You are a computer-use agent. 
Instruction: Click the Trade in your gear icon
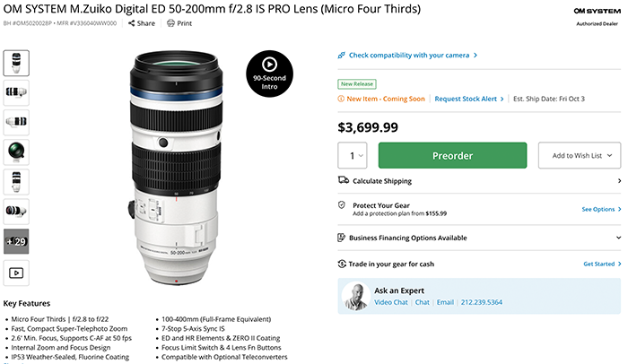click(x=343, y=264)
